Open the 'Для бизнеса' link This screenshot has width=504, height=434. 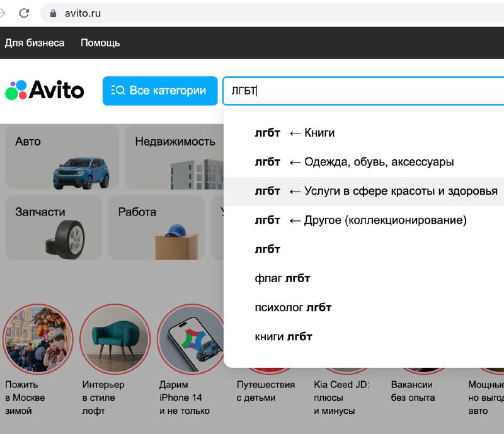[x=35, y=43]
